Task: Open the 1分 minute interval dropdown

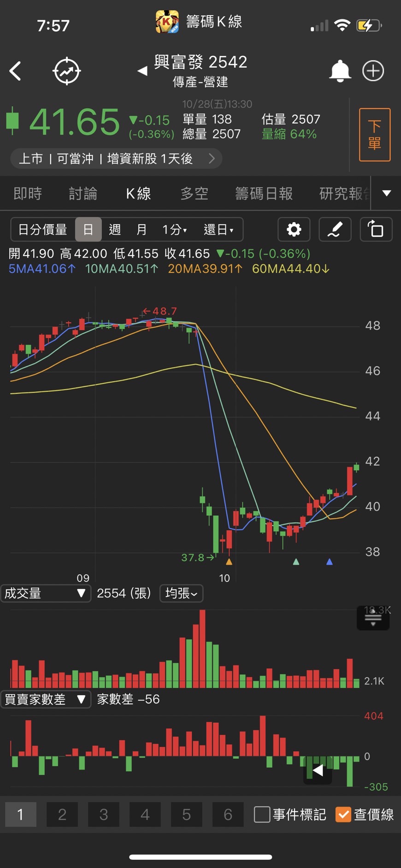Action: pyautogui.click(x=175, y=229)
